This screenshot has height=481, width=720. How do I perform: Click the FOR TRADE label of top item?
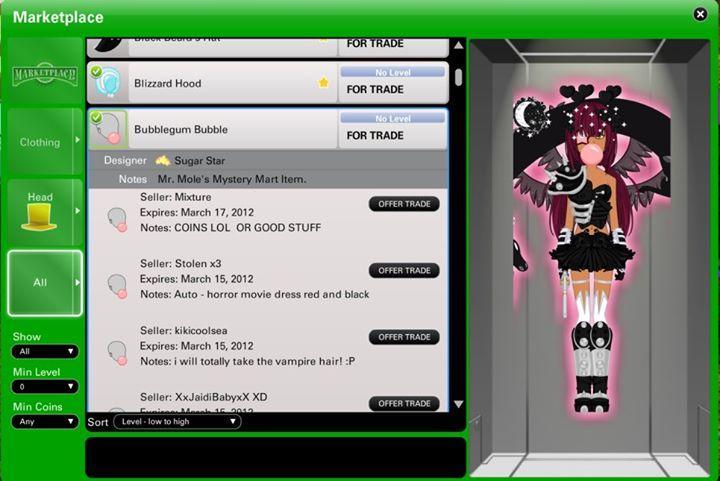click(x=375, y=44)
